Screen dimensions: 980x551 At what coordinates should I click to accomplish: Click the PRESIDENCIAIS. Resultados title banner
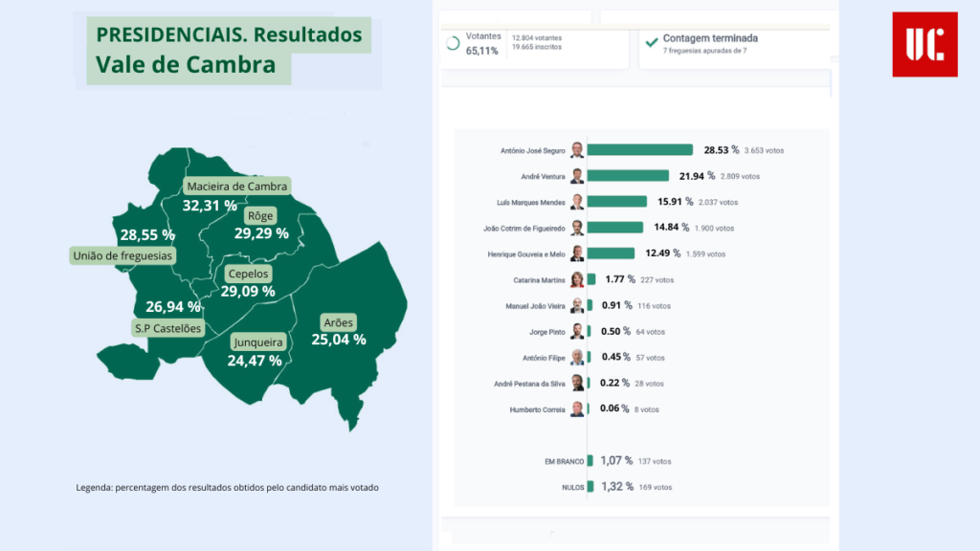coord(229,35)
